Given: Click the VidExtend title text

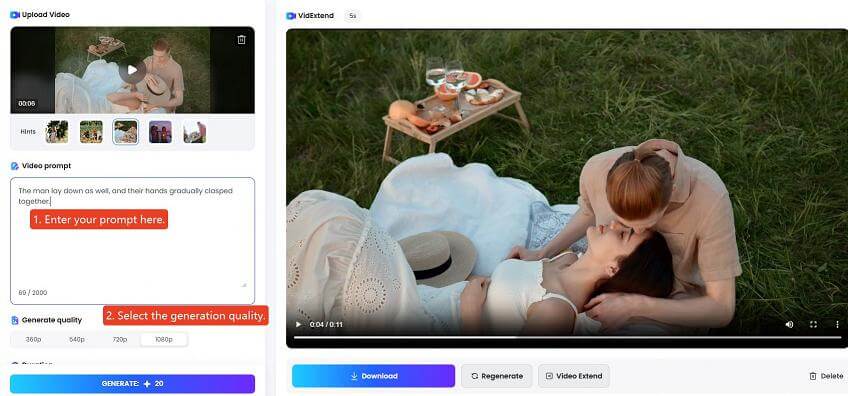Looking at the screenshot, I should (x=316, y=16).
